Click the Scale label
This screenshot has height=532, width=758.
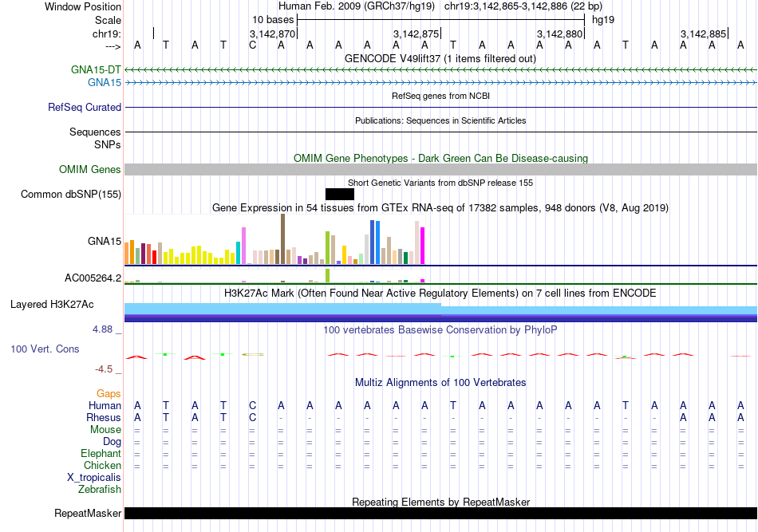108,20
